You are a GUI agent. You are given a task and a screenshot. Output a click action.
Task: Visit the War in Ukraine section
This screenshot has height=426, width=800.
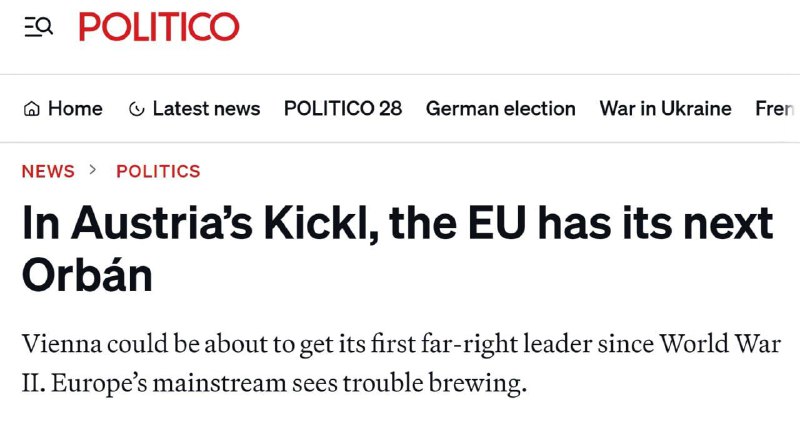(665, 109)
